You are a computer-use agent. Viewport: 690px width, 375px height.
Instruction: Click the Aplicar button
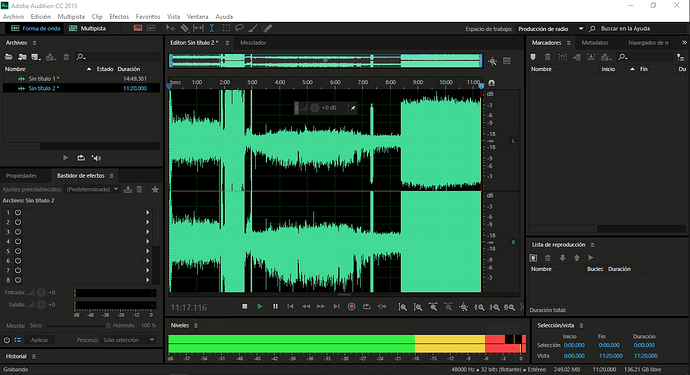[x=39, y=340]
